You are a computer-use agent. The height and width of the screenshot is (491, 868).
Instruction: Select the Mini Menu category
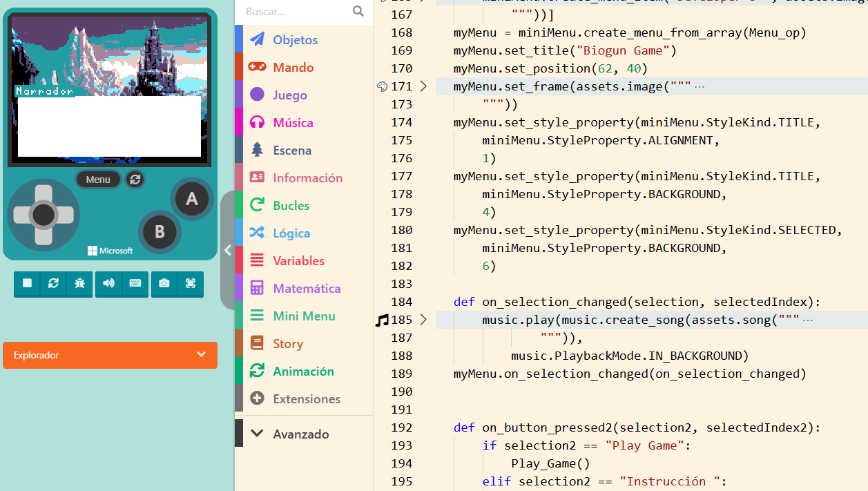click(x=304, y=316)
